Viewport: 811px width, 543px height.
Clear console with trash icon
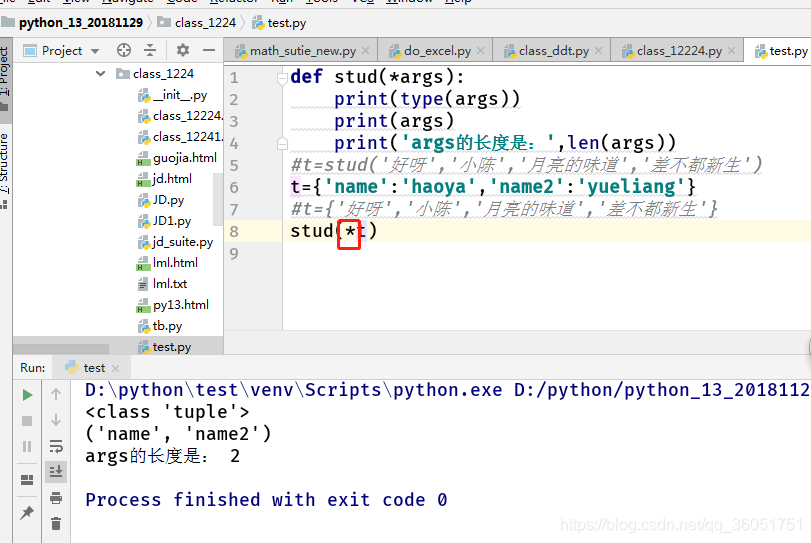pyautogui.click(x=56, y=523)
